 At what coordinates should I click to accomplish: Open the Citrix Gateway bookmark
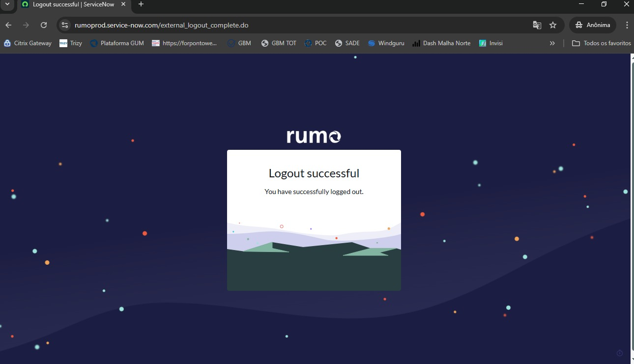tap(28, 43)
